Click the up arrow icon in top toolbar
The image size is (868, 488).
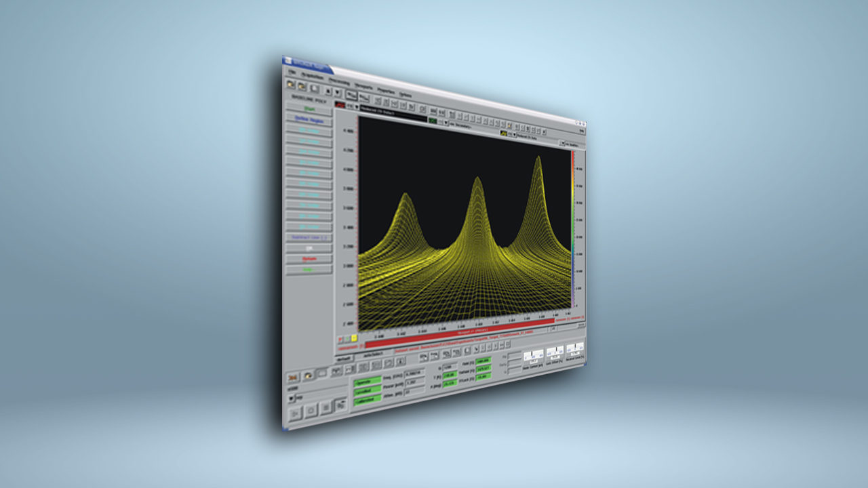tap(329, 89)
